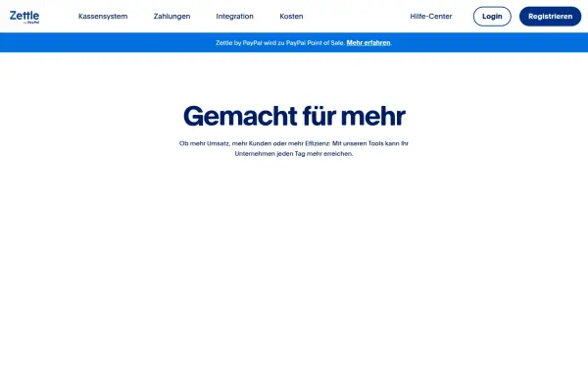Click the 'Ob mehr Umsatz, mehr Kunden' paragraph

(294, 148)
